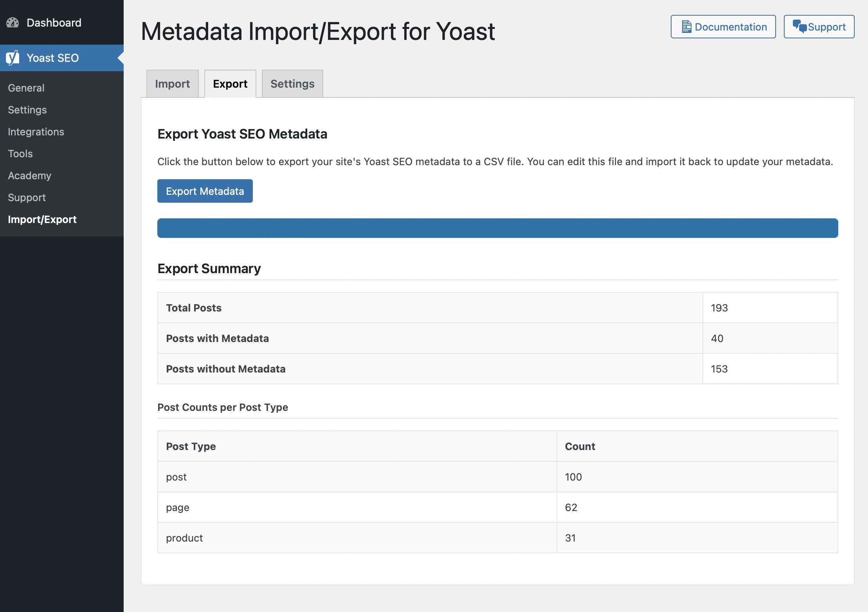Click the value 193 for Total Posts
868x612 pixels.
[719, 308]
